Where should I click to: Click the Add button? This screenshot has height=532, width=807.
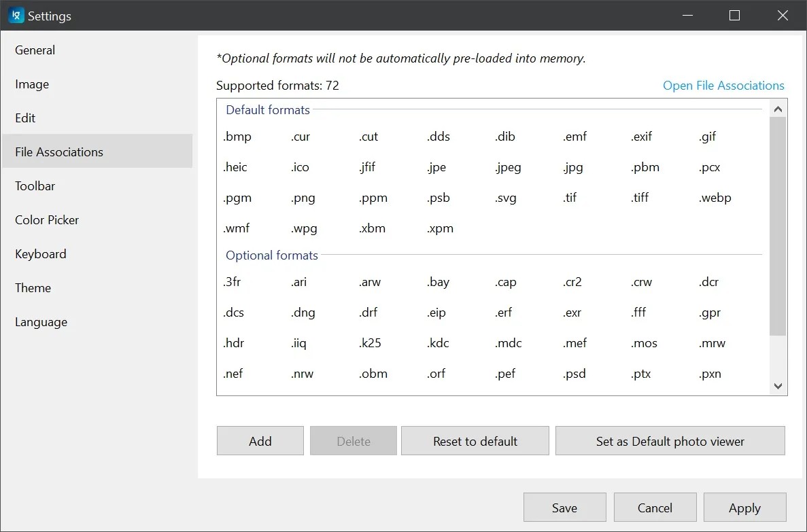(260, 441)
